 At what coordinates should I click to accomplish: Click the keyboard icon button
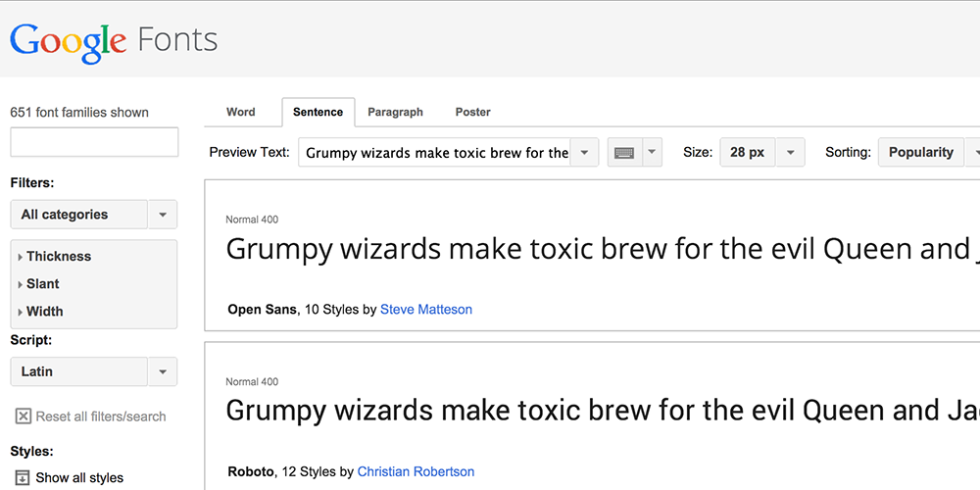click(624, 153)
